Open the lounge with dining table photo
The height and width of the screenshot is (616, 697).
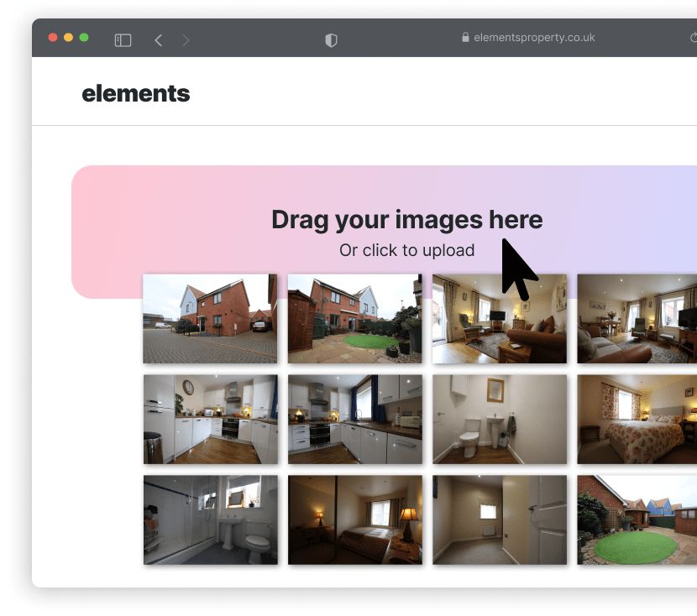coord(637,319)
